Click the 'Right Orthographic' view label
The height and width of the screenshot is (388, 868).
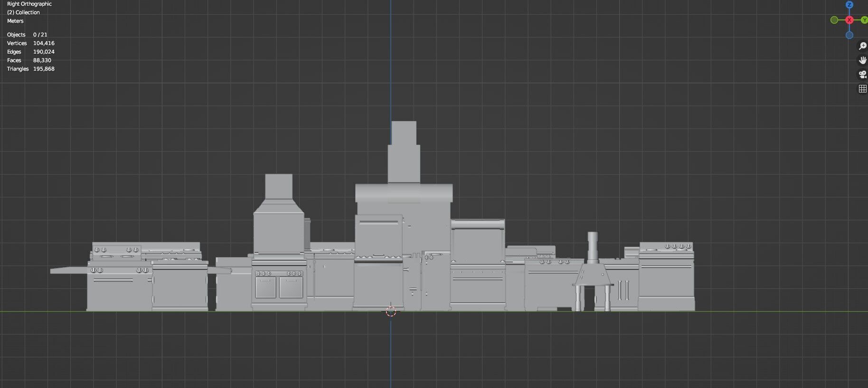pyautogui.click(x=29, y=4)
